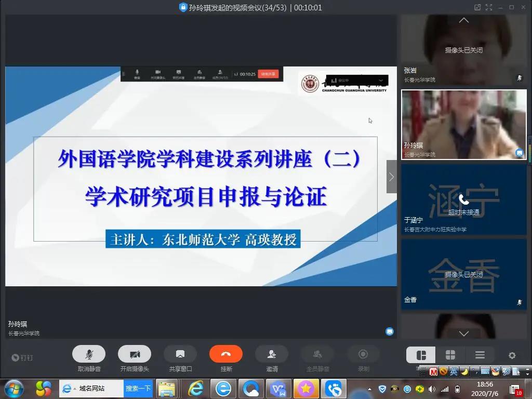Collapse participant panel with side arrow

pyautogui.click(x=391, y=177)
